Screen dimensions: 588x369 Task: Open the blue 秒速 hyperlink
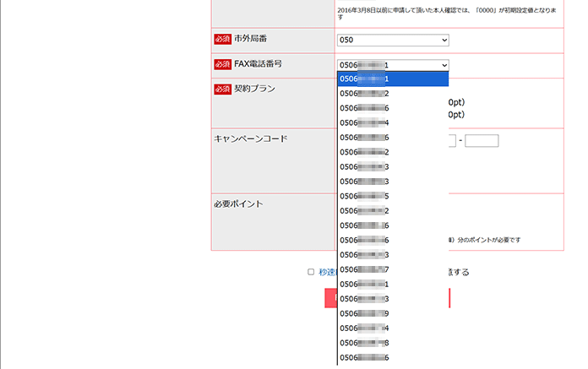[x=327, y=272]
